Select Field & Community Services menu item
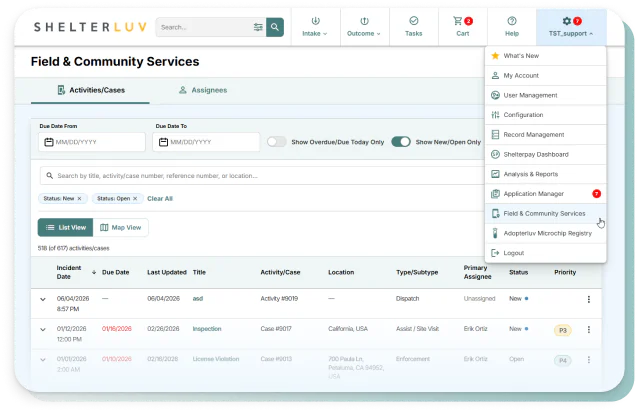The image size is (640, 413). tap(545, 213)
